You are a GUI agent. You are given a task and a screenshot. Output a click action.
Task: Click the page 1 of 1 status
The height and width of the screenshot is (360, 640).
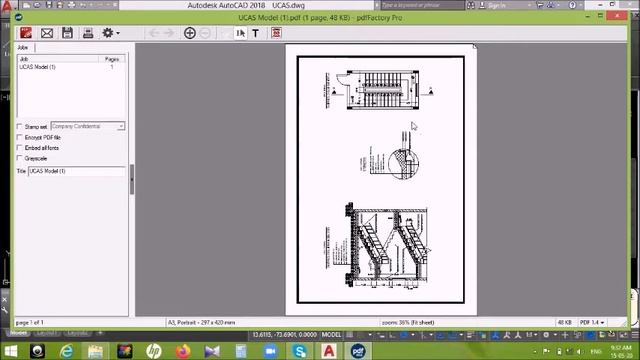click(x=29, y=322)
